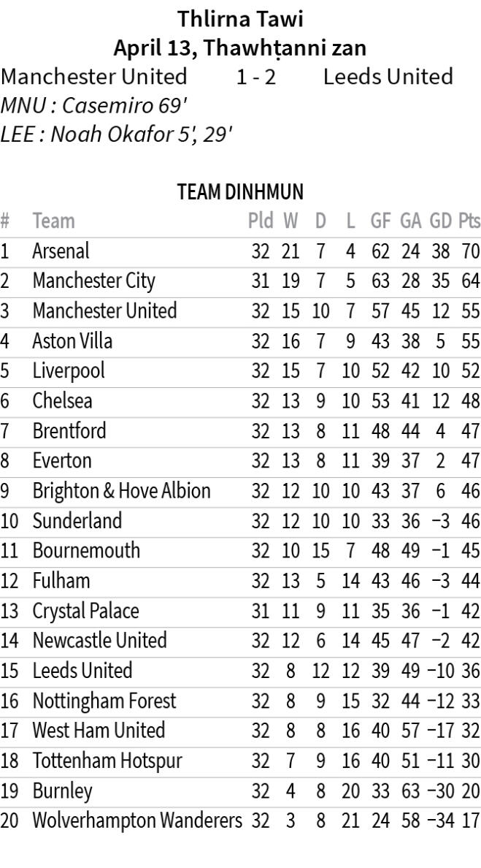The image size is (481, 868).
Task: Click Nottingham Forest team name
Action: 104,701
